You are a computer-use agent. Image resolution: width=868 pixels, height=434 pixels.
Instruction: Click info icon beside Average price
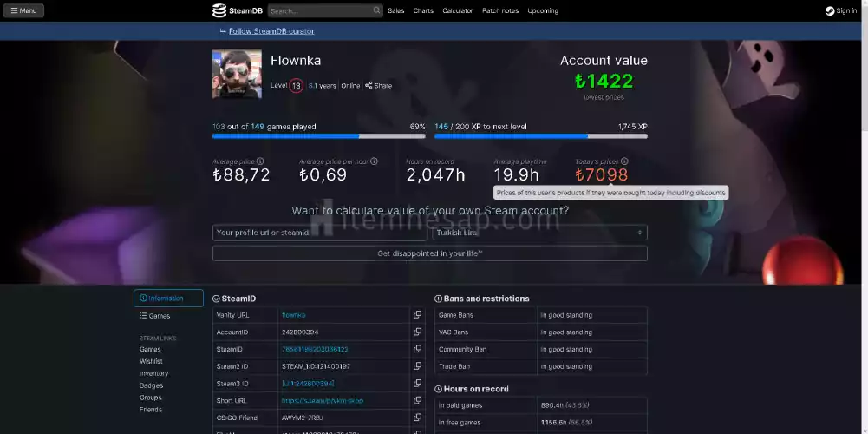(260, 161)
